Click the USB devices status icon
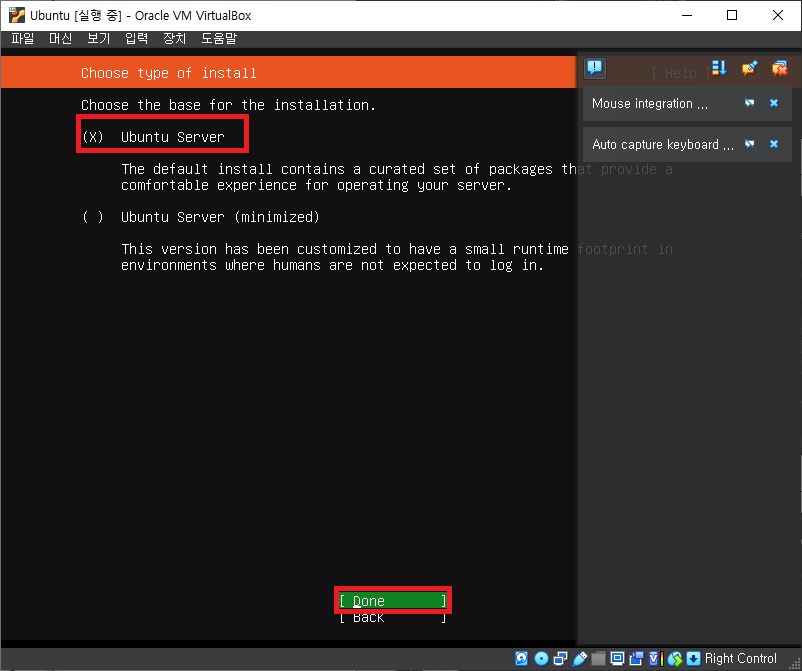Image resolution: width=802 pixels, height=671 pixels. pyautogui.click(x=580, y=658)
